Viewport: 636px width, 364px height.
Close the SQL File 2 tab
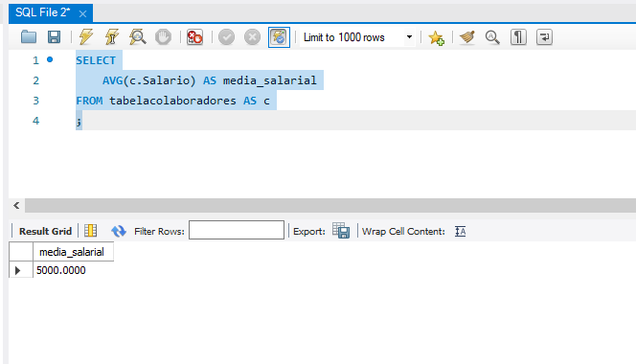pos(82,14)
